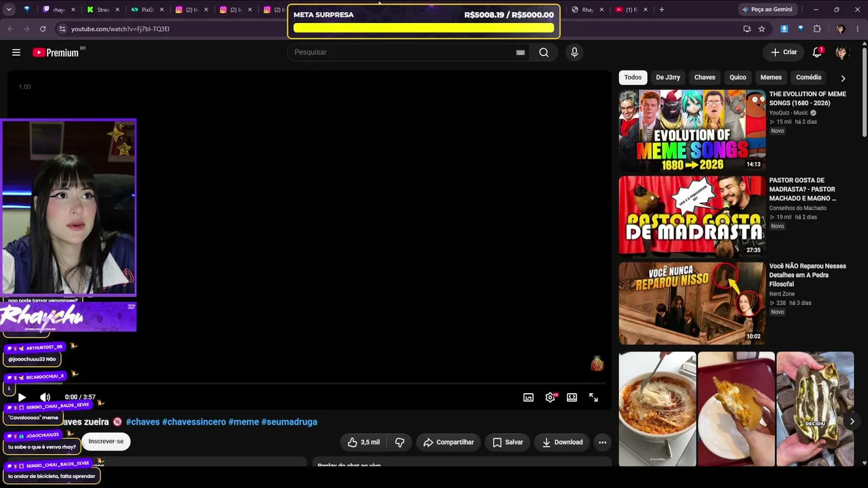Select the Memes filter chip
868x488 pixels.
[x=771, y=77]
